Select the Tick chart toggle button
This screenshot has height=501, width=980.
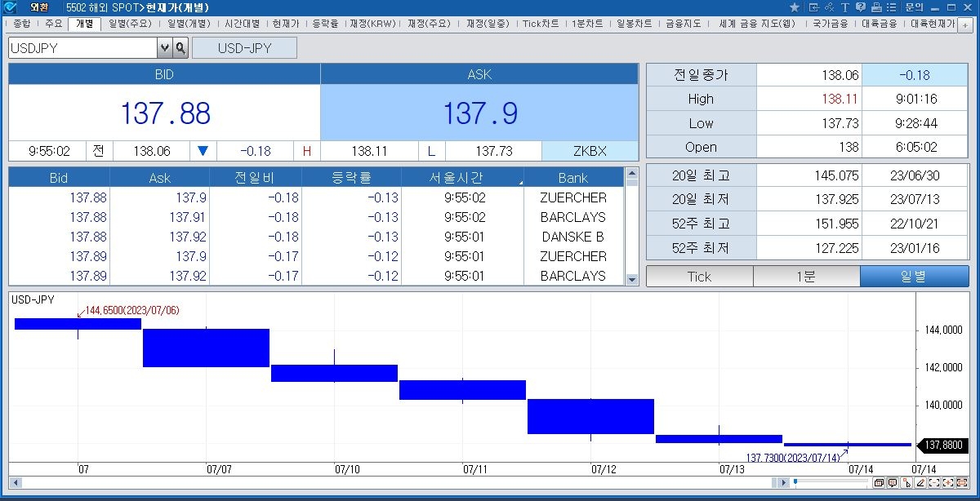pyautogui.click(x=699, y=277)
